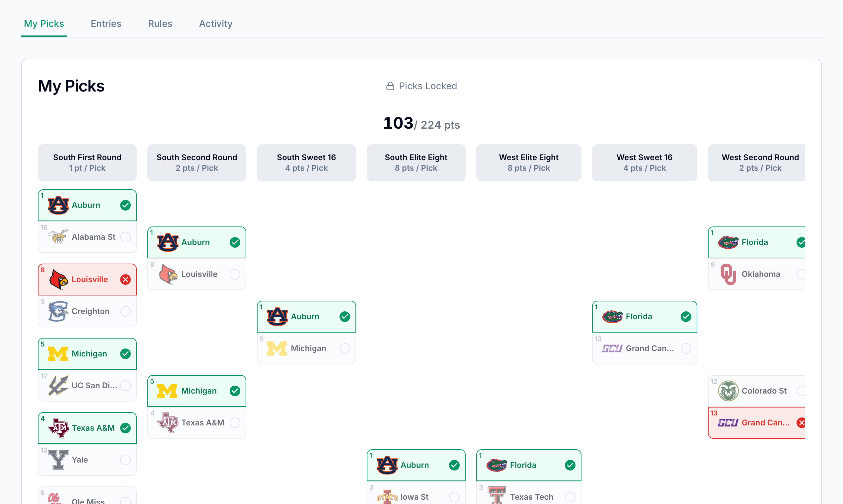Image resolution: width=843 pixels, height=504 pixels.
Task: Open the Entries tab
Action: (x=106, y=24)
